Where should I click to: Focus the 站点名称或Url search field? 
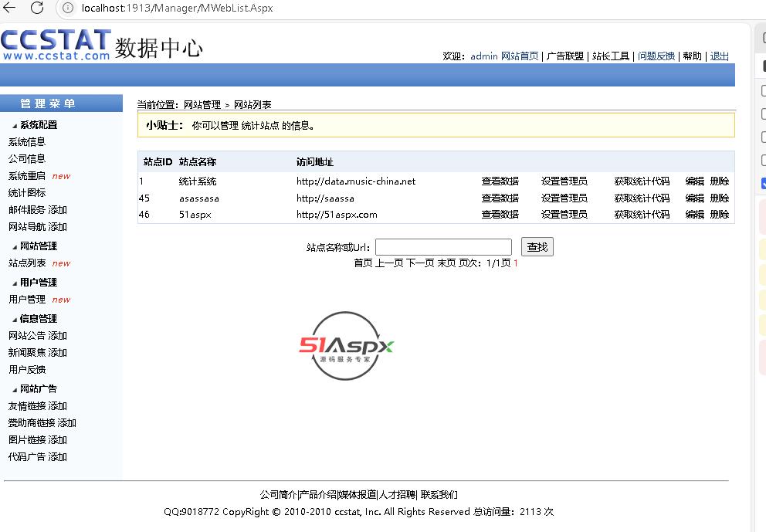(x=443, y=247)
